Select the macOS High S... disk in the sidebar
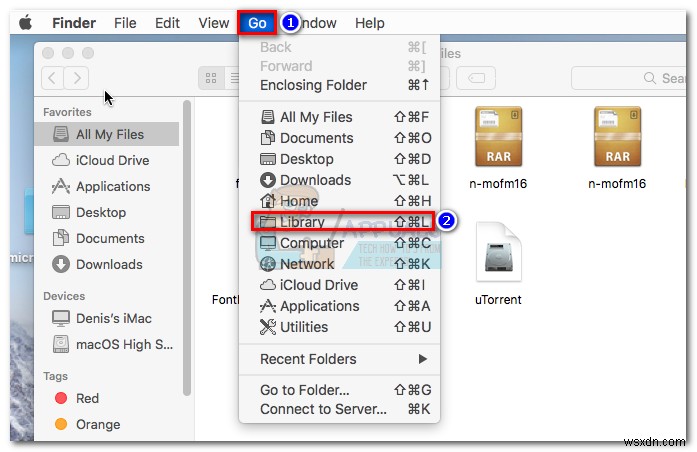697x452 pixels. [107, 344]
